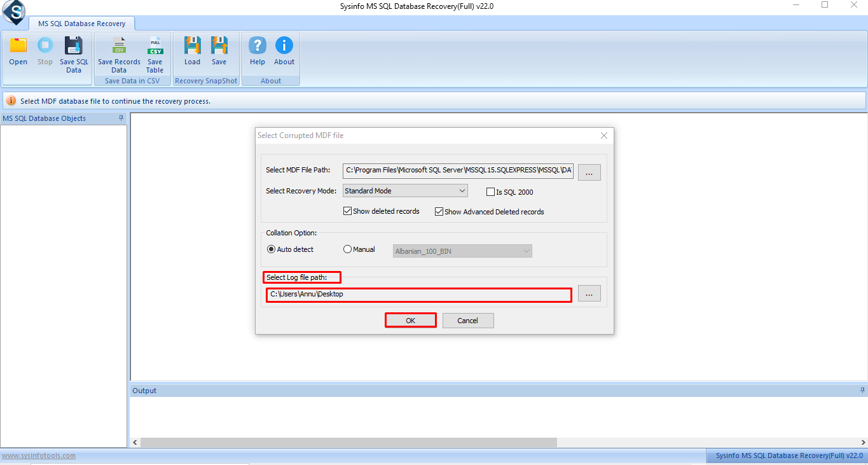Click the 'MS SQL Database Objects' panel title
The width and height of the screenshot is (868, 465).
(x=45, y=118)
